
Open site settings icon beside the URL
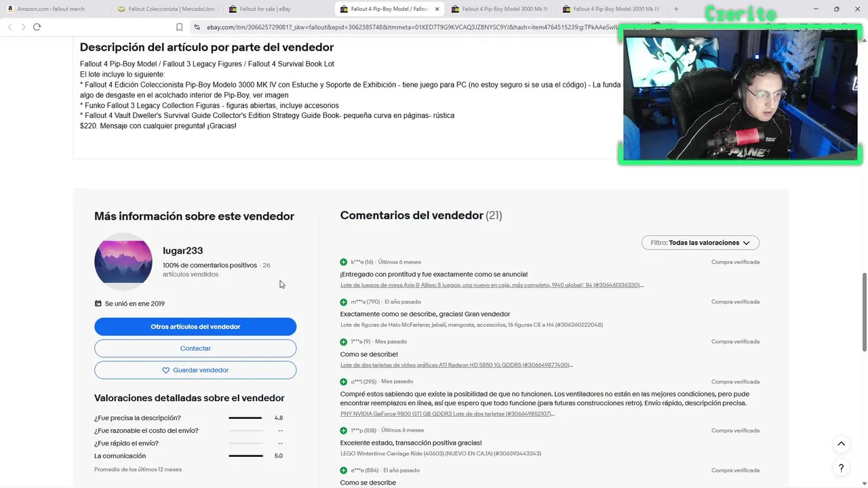[x=197, y=27]
